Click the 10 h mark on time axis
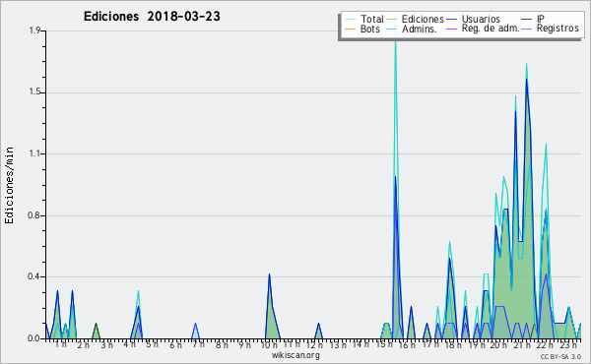 269,344
